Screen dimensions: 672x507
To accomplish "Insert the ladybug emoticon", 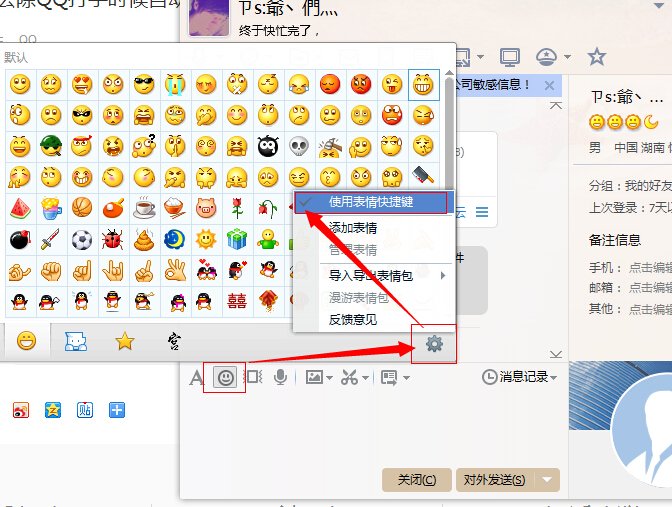I will click(x=113, y=240).
